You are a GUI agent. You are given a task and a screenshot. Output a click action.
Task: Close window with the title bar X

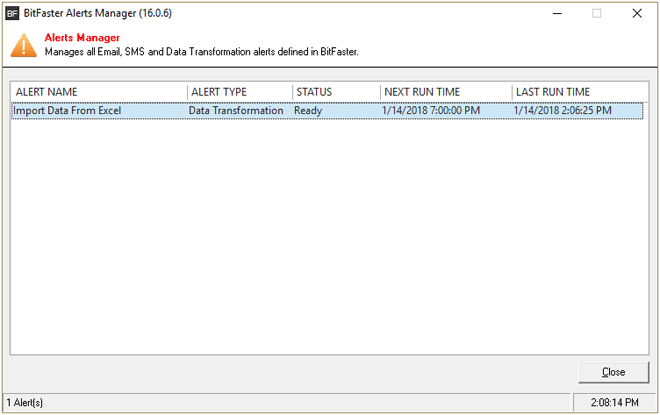click(x=637, y=13)
